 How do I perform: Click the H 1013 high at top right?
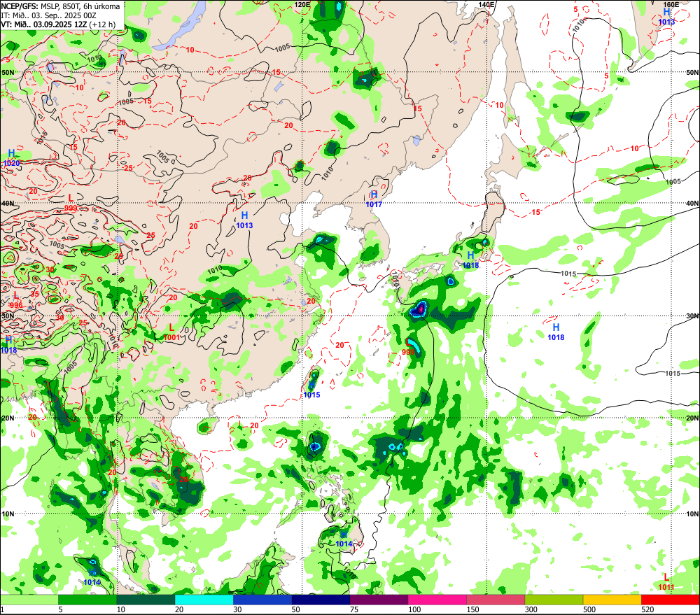point(666,17)
